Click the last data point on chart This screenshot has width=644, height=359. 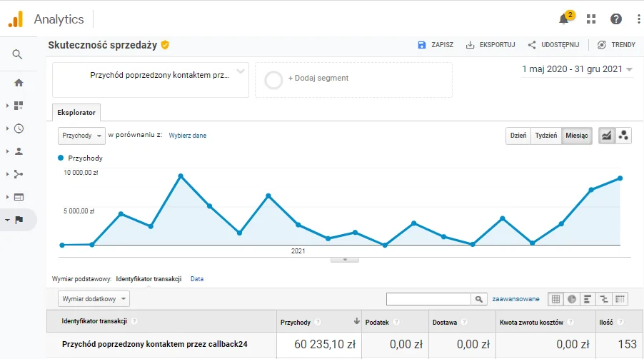620,178
